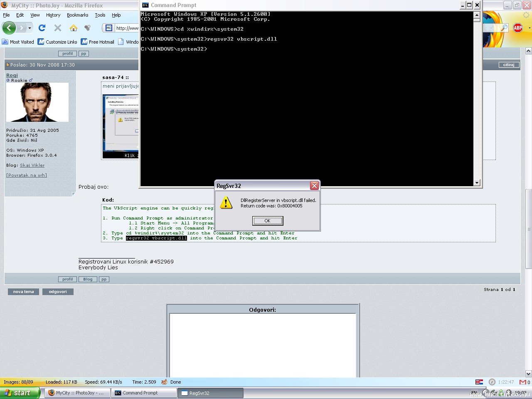Click the odgovori reply button
Screen dimensions: 532x399
[x=58, y=292]
